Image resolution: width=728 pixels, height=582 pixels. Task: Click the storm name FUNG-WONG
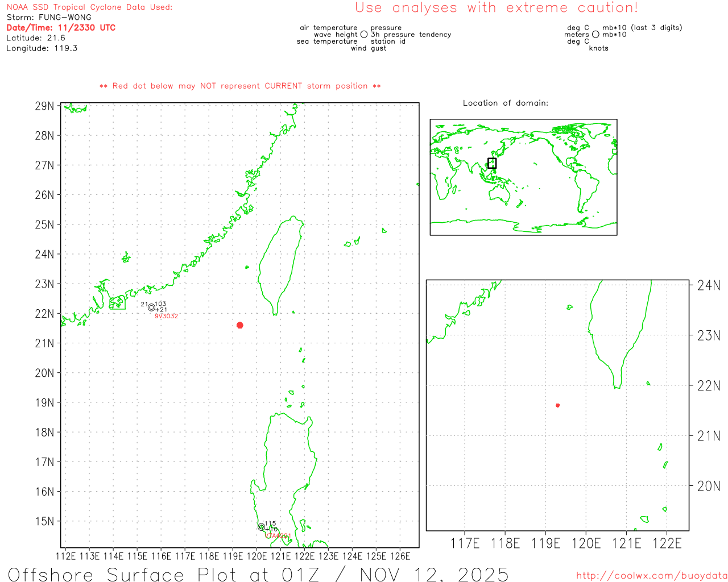coord(65,17)
